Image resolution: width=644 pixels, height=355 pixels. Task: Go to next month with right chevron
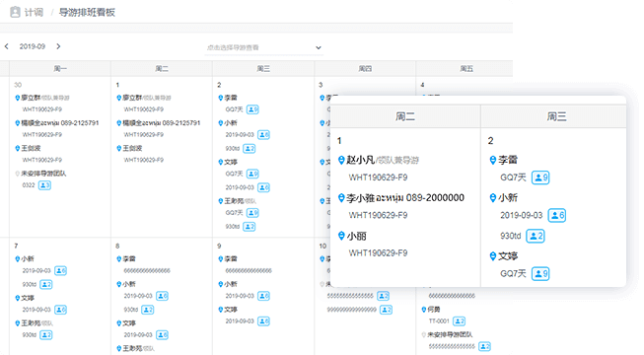tap(58, 46)
